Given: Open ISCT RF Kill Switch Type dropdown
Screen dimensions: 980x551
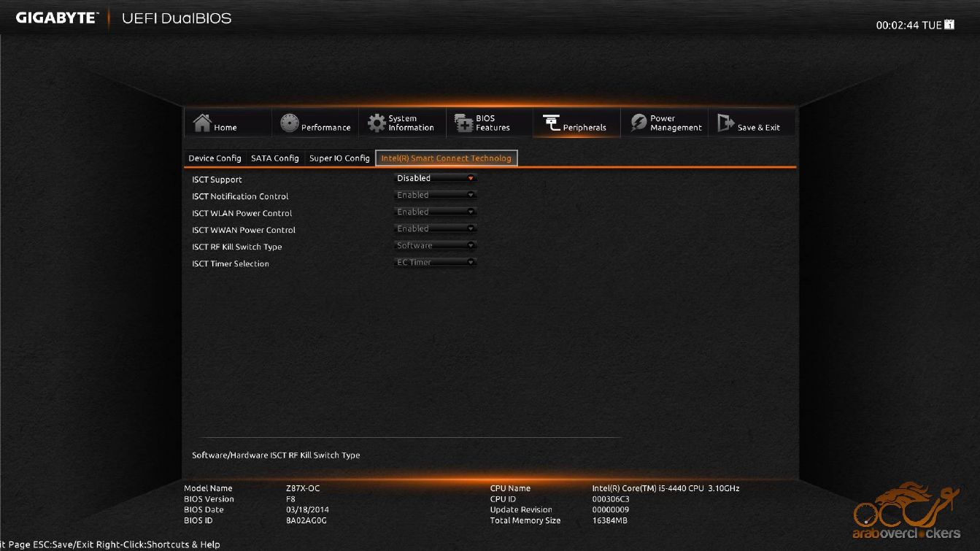Looking at the screenshot, I should pyautogui.click(x=435, y=245).
